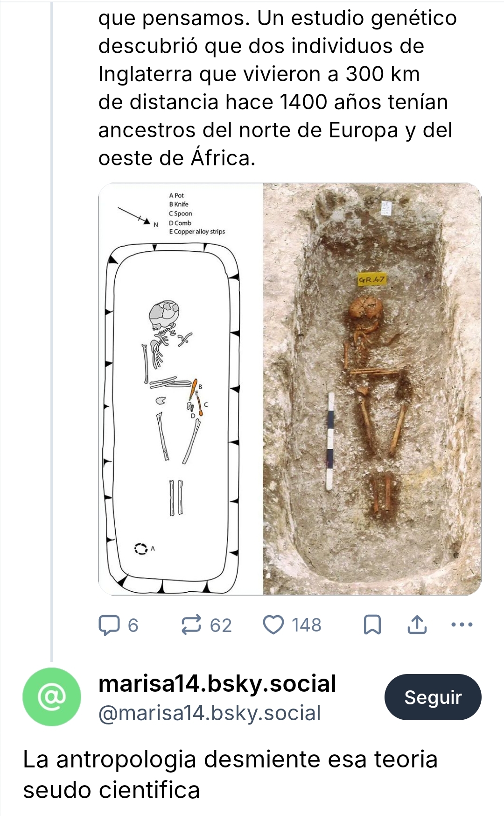Image resolution: width=504 pixels, height=816 pixels.
Task: Tap the reply count 6
Action: [x=133, y=625]
